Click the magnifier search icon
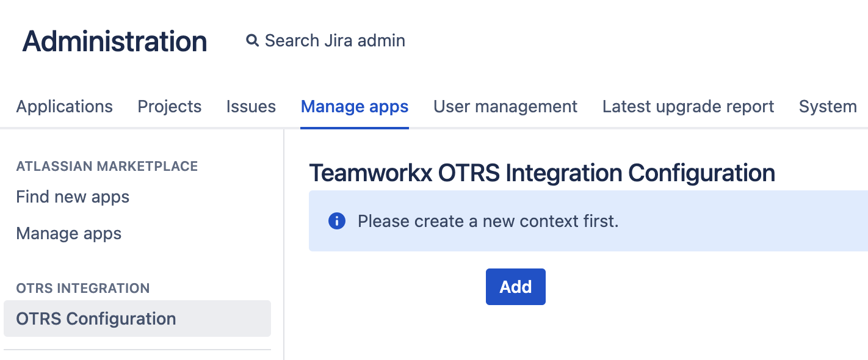868x360 pixels. tap(252, 41)
